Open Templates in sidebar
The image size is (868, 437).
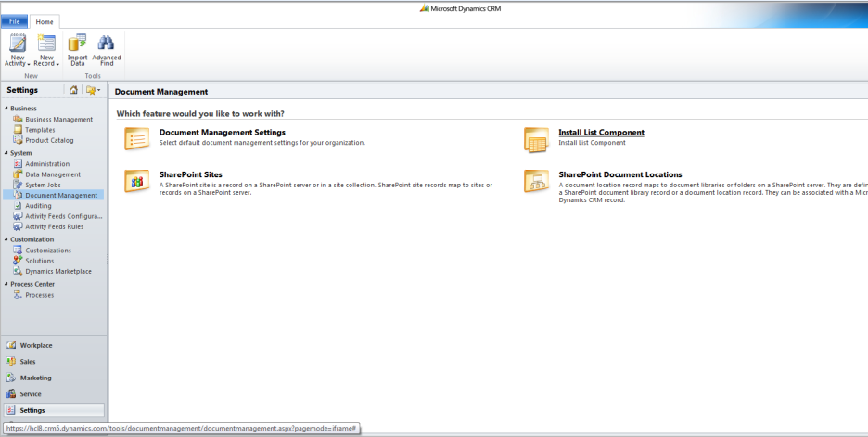pyautogui.click(x=40, y=130)
